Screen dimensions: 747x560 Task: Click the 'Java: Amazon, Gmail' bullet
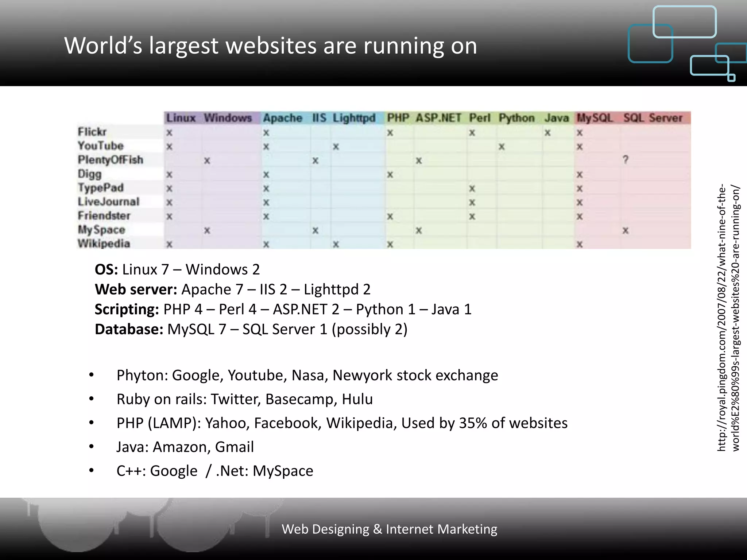tap(185, 447)
